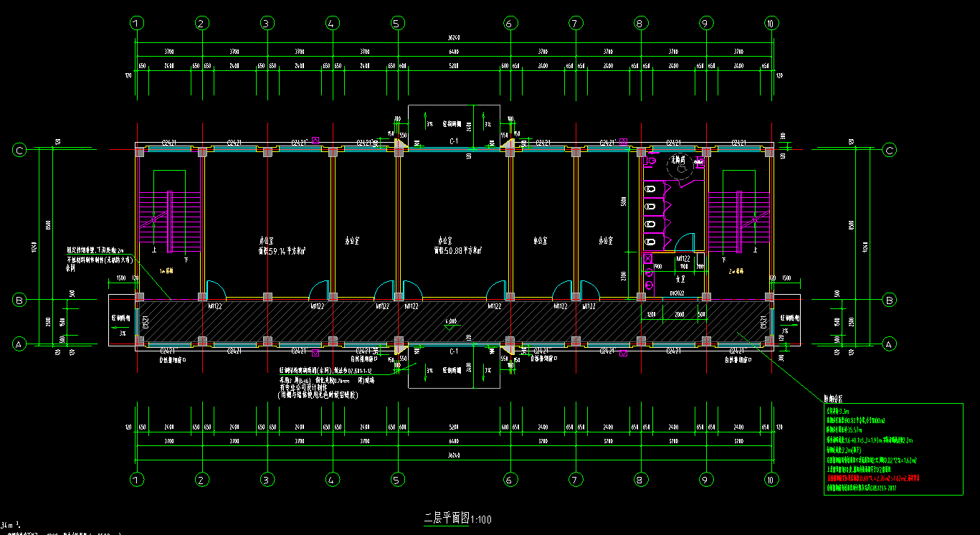Select the left axis bubble labeled C
Image resolution: width=980 pixels, height=535 pixels.
pyautogui.click(x=19, y=150)
